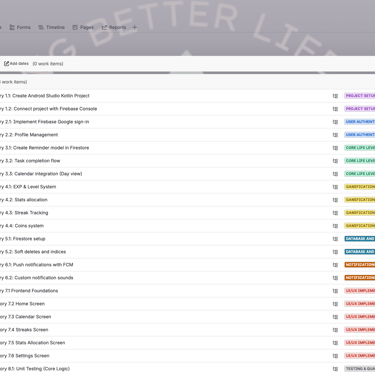
Task: Click child-issue icon for Create Reminder model row
Action: 335,148
